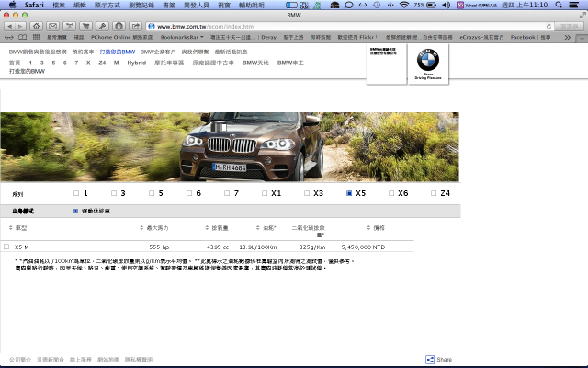Open the Facebook bookmark
Screen dimensions: 588x368
(530, 37)
